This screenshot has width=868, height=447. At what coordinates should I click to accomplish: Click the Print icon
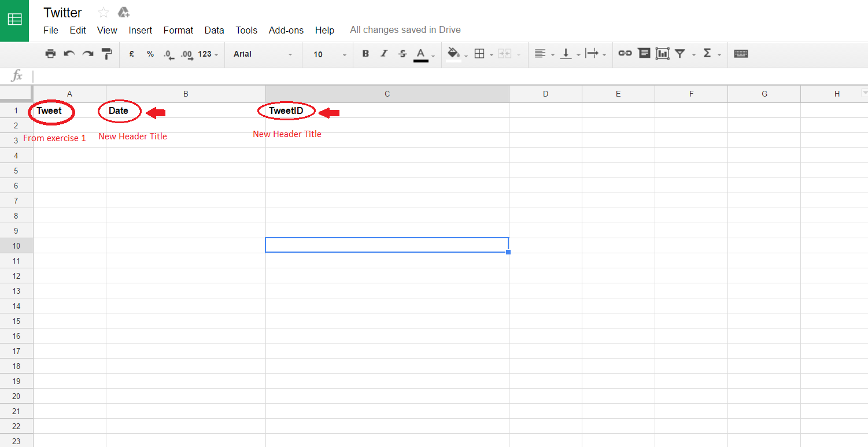pyautogui.click(x=50, y=54)
